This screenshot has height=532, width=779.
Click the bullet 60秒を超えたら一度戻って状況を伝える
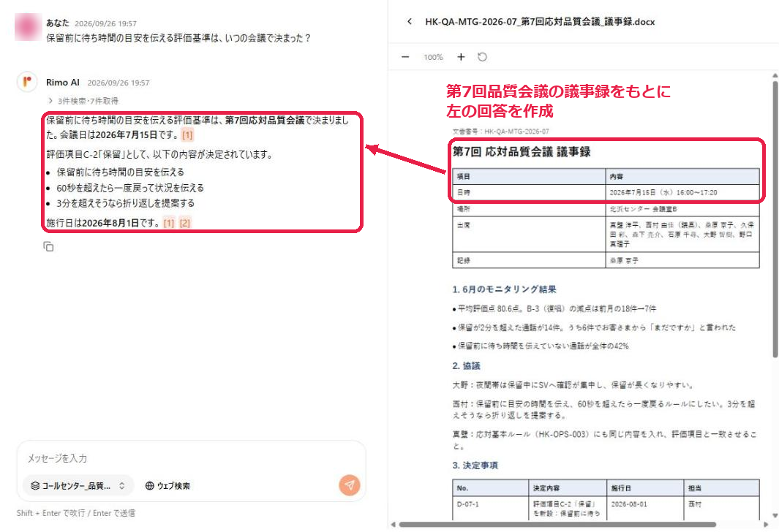click(x=130, y=188)
